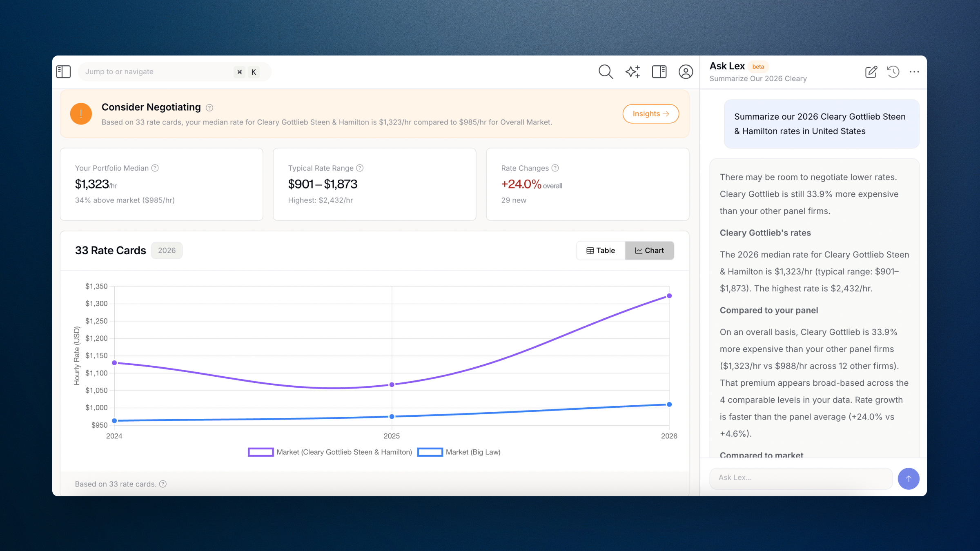The width and height of the screenshot is (980, 551).
Task: Toggle the Market (Big Law) legend series
Action: tap(459, 452)
